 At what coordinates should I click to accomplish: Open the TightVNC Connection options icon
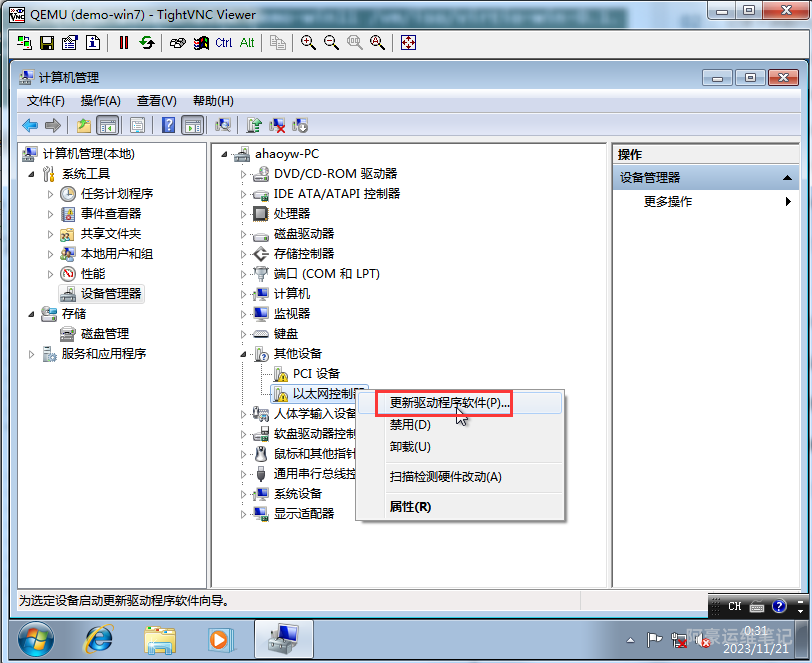point(69,42)
